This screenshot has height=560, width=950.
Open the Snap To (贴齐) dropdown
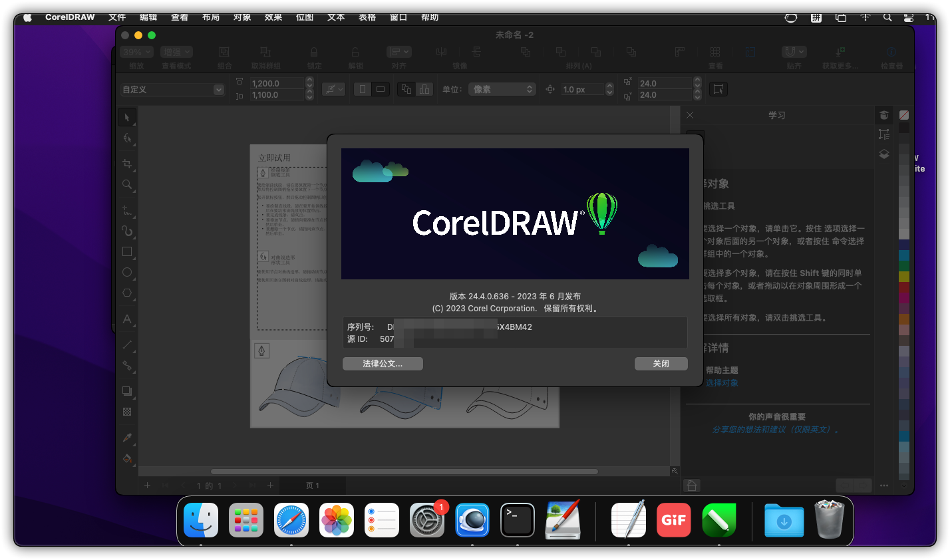tap(794, 52)
